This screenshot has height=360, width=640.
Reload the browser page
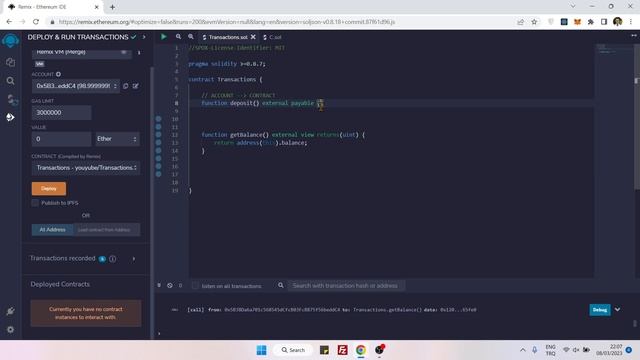pyautogui.click(x=36, y=22)
